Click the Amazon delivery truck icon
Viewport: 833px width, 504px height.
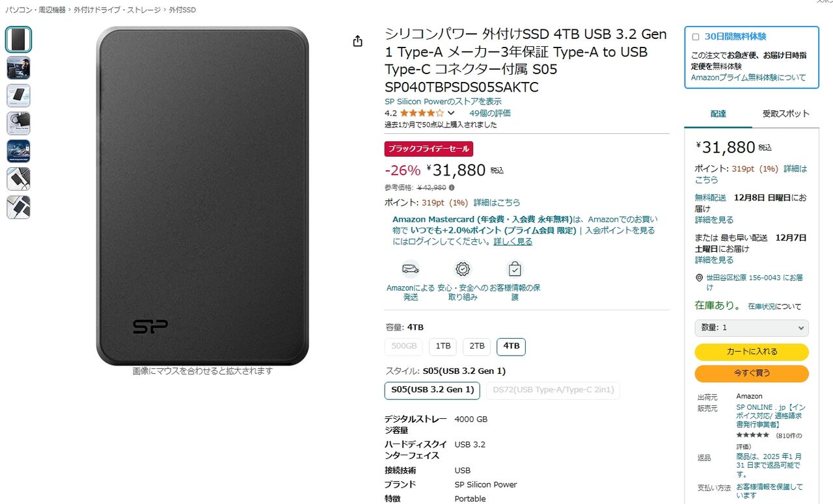(x=411, y=269)
